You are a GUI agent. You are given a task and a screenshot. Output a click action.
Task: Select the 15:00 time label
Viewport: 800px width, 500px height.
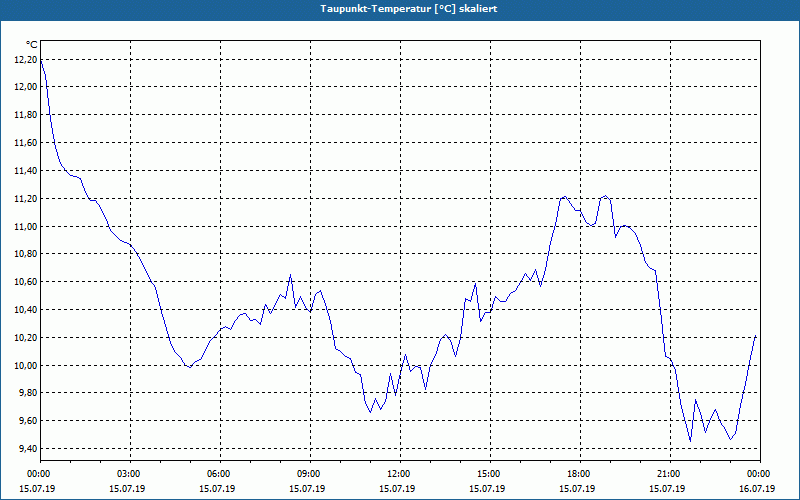tap(488, 474)
